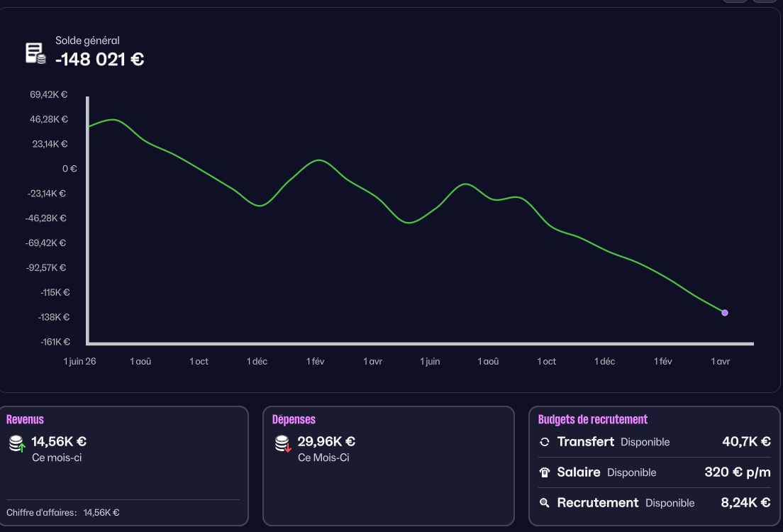The width and height of the screenshot is (783, 532).
Task: Click the 0 € axis label on graph
Action: pos(70,169)
